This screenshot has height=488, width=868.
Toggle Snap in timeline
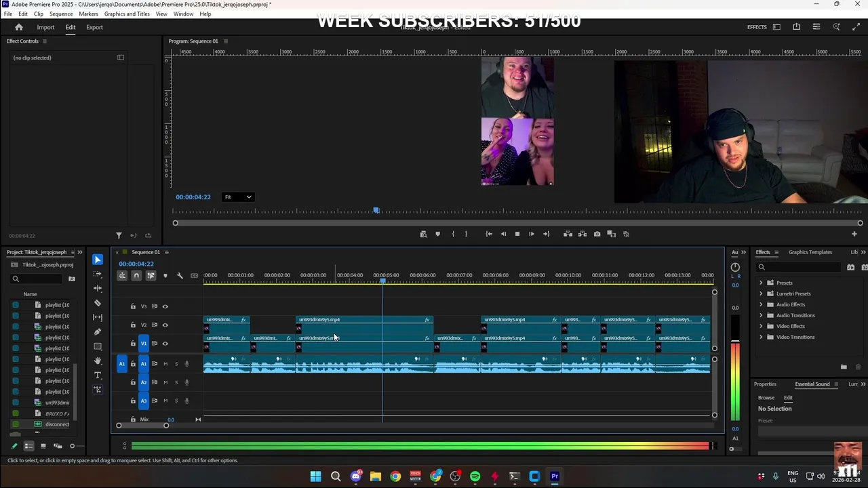(136, 276)
